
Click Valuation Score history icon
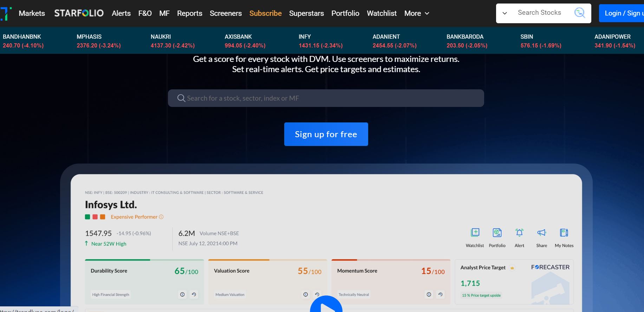317,294
